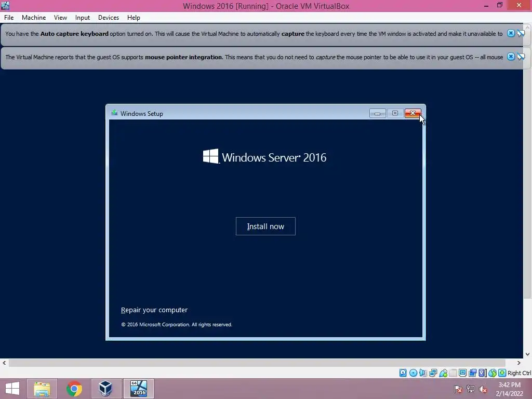Minimize the Windows Setup dialog
This screenshot has height=399, width=532.
tap(377, 113)
